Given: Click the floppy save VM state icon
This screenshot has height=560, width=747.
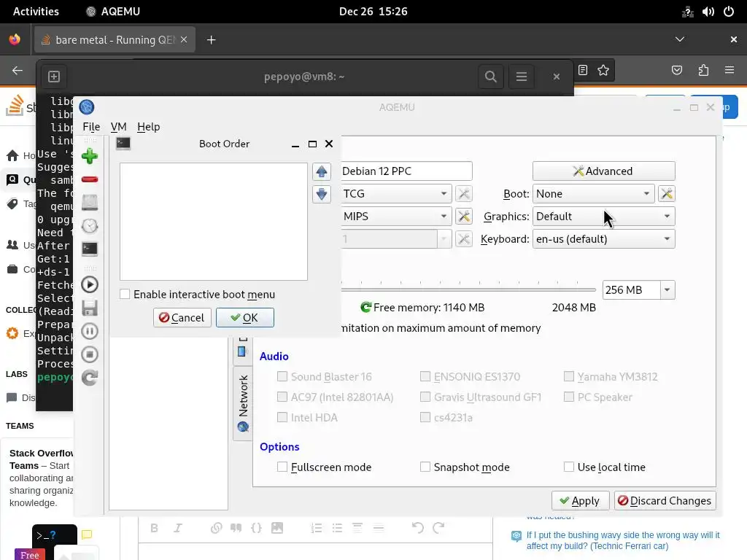Looking at the screenshot, I should coord(90,308).
